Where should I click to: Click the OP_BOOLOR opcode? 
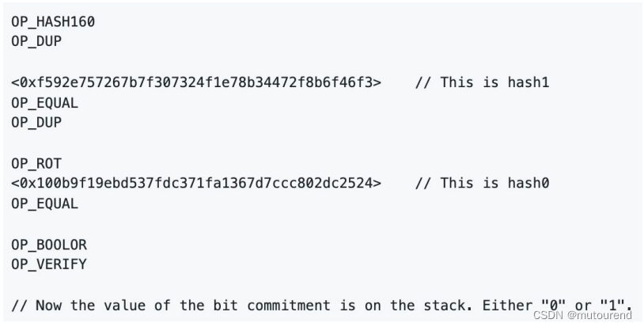tap(49, 245)
